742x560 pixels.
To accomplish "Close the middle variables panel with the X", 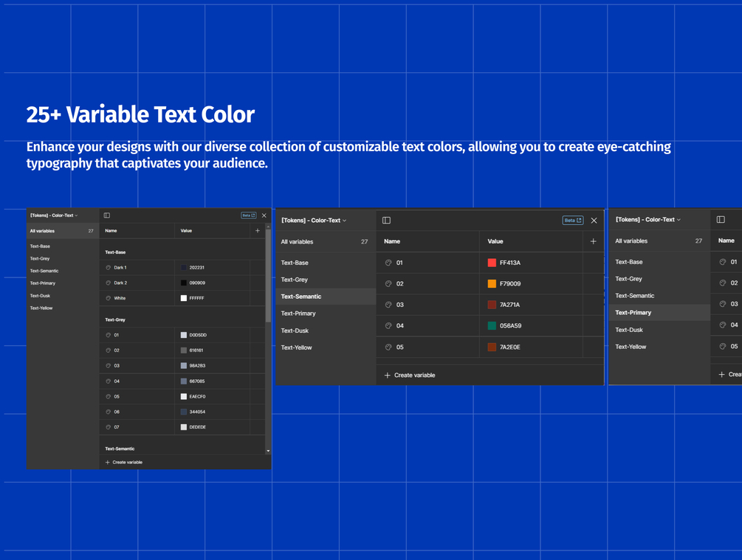I will point(594,220).
